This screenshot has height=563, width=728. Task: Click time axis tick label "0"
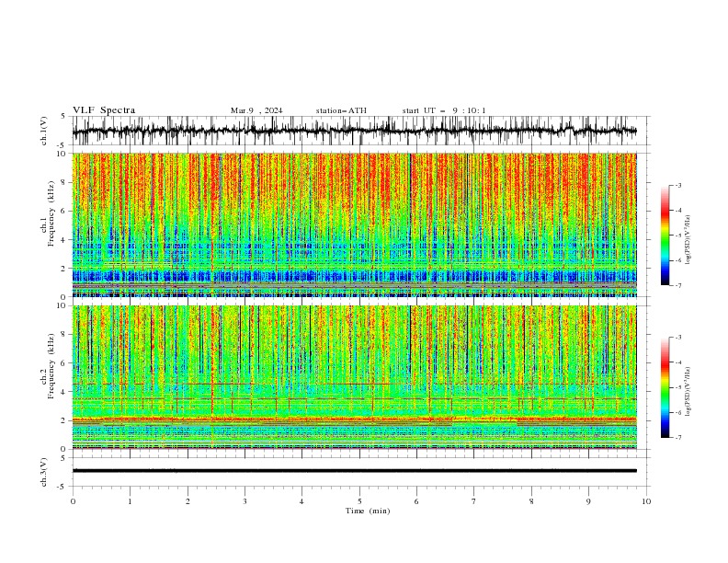(x=73, y=501)
